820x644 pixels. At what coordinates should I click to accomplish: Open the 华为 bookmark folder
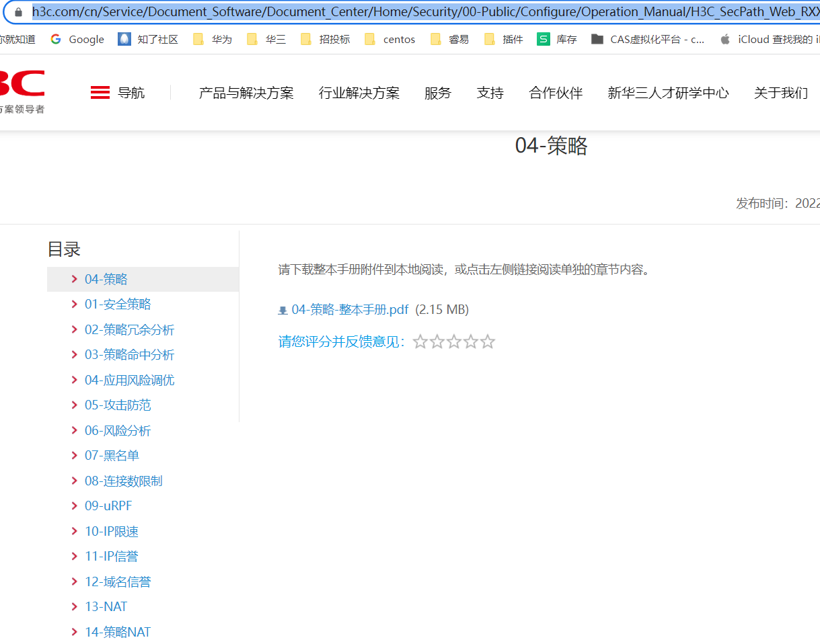tap(213, 39)
